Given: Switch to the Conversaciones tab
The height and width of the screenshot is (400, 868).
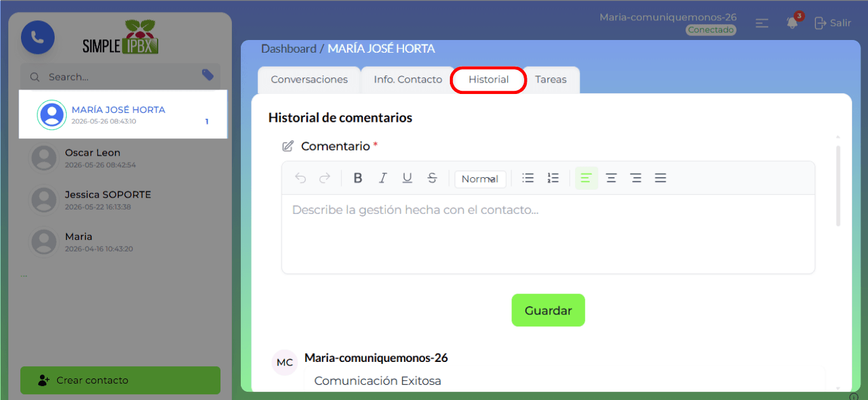Looking at the screenshot, I should click(x=309, y=80).
